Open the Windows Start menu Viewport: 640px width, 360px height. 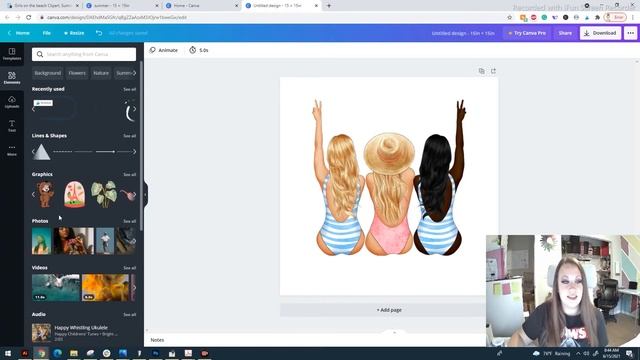[8, 353]
